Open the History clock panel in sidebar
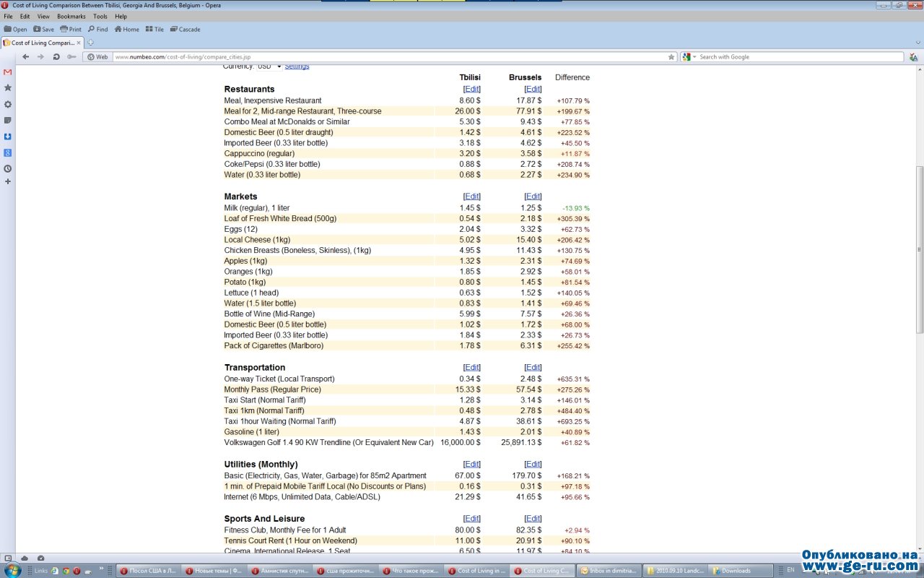 [8, 168]
